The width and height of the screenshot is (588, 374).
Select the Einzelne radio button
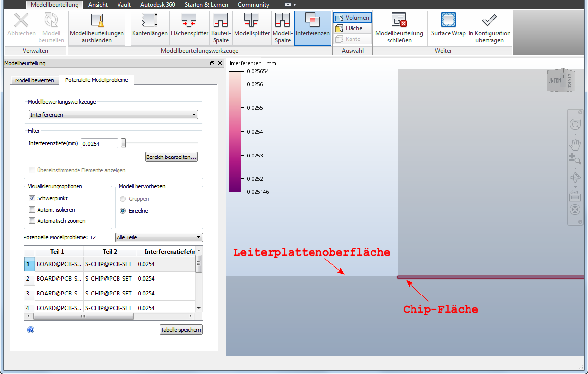coord(123,211)
